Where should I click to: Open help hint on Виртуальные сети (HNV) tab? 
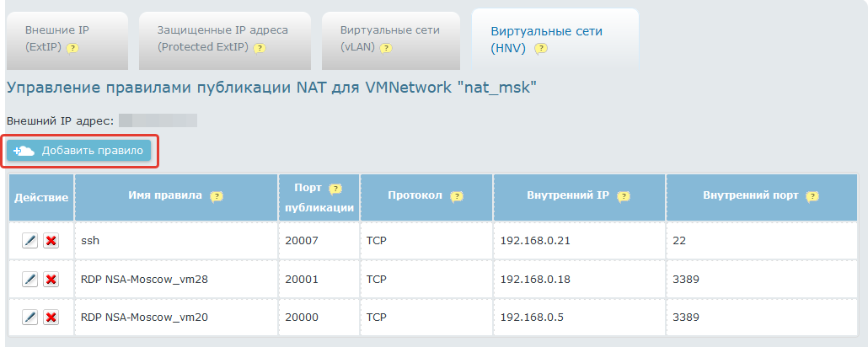tap(541, 49)
